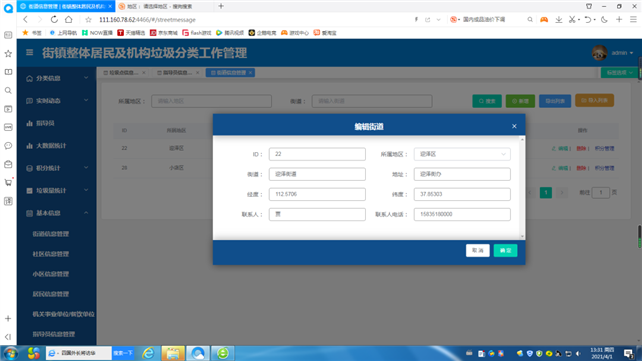Viewport: 642px width, 361px height.
Task: Select 小区信息管理 in sidebar
Action: pos(51,274)
